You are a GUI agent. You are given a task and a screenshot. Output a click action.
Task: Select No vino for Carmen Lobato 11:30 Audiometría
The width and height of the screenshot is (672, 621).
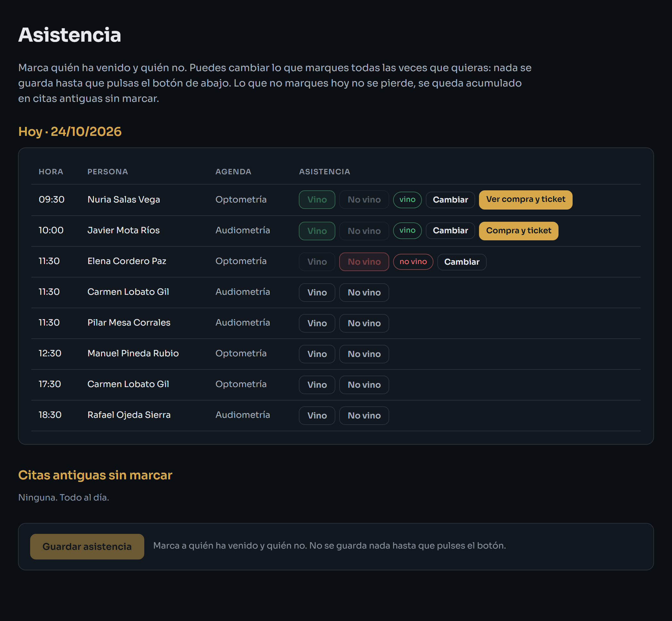tap(364, 292)
